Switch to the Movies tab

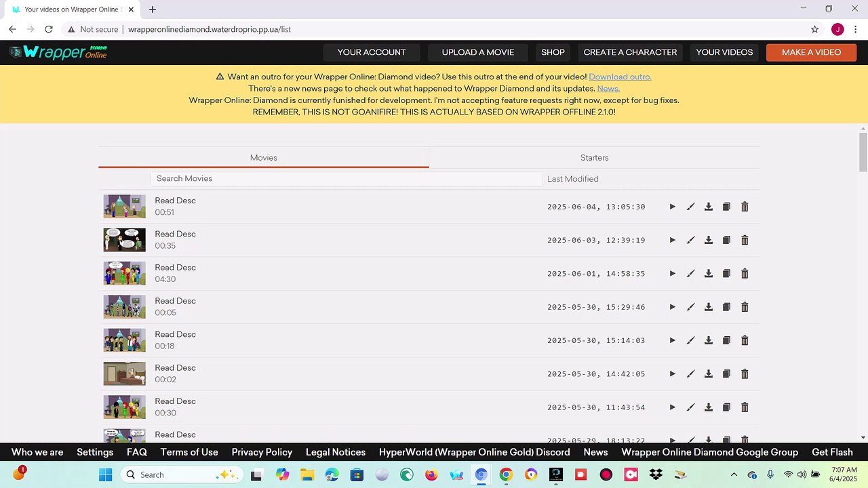tap(264, 157)
